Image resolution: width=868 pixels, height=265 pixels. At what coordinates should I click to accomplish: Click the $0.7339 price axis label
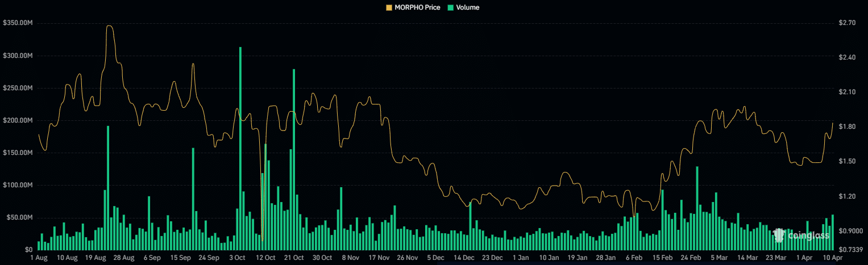(x=850, y=250)
